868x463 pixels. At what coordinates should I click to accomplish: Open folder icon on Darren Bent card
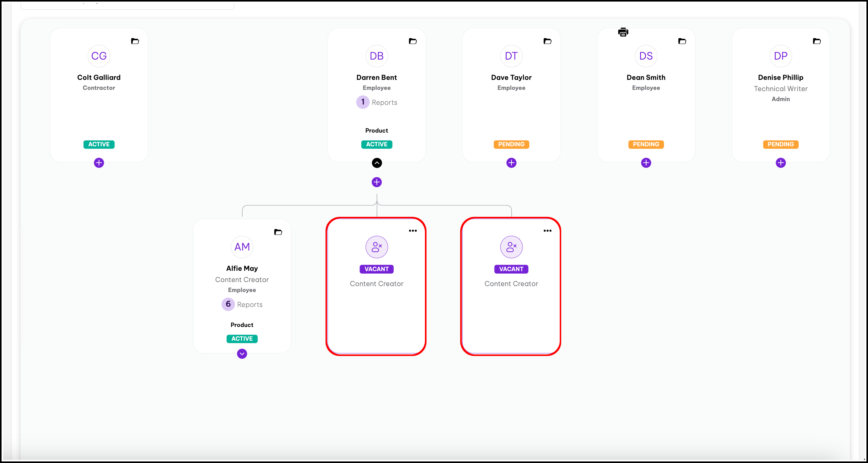click(x=412, y=41)
